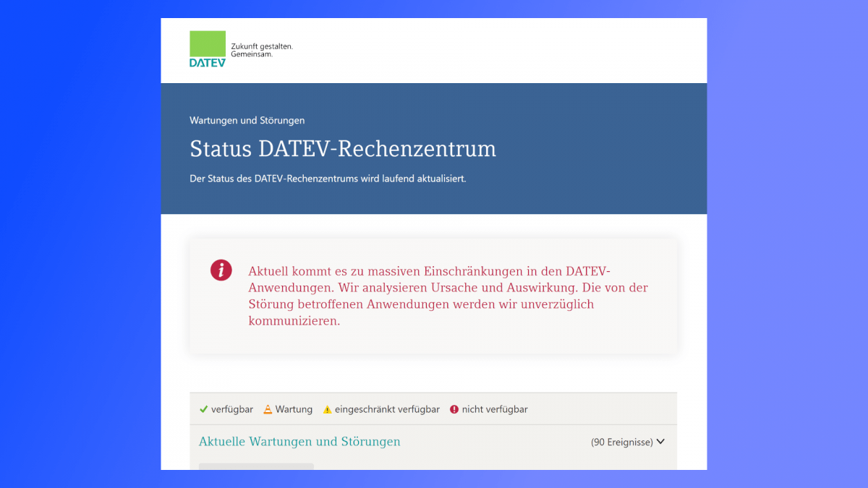This screenshot has width=868, height=488.
Task: Click the Wartungen und Störungen breadcrumb
Action: [247, 121]
